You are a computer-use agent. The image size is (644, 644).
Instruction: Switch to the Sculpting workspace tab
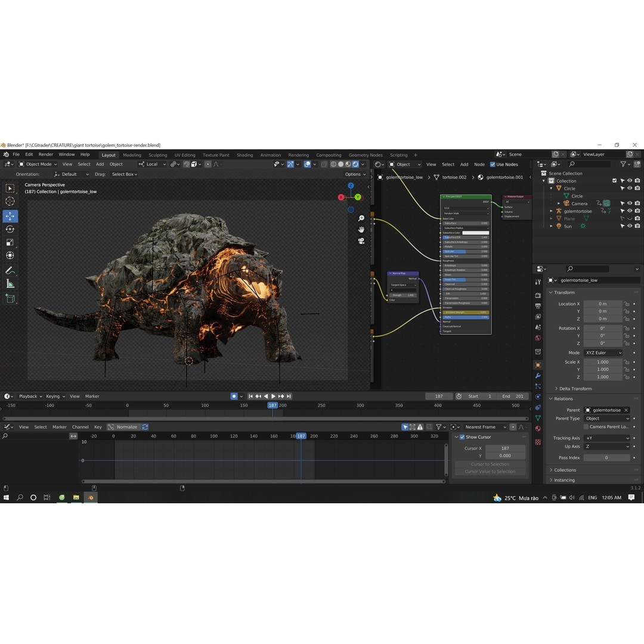point(157,155)
